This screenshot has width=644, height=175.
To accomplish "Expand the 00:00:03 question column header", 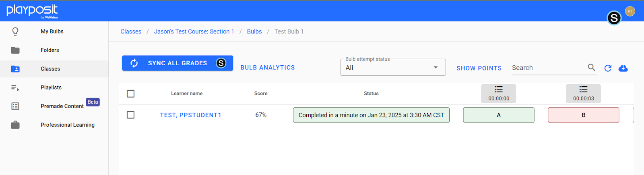I will click(x=583, y=94).
